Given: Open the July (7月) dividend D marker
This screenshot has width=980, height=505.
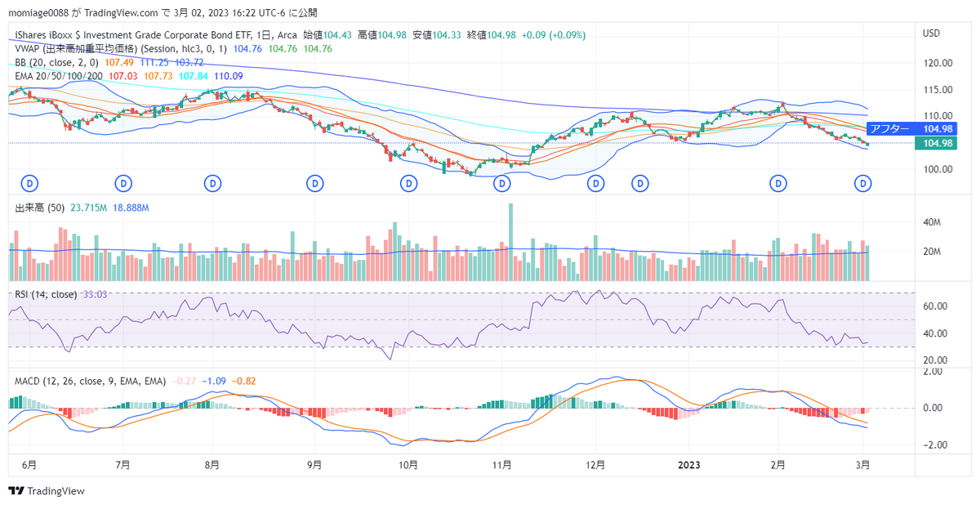Looking at the screenshot, I should coord(123,183).
